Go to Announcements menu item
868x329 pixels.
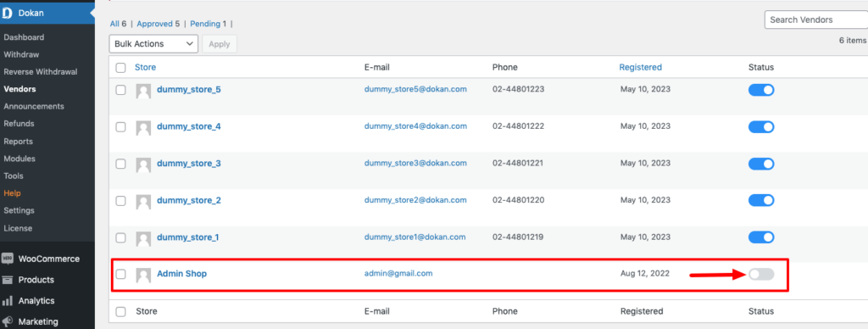pos(34,106)
